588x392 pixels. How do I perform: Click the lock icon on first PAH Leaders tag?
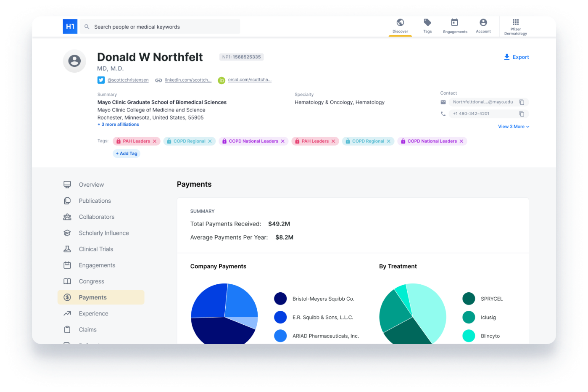coord(119,141)
